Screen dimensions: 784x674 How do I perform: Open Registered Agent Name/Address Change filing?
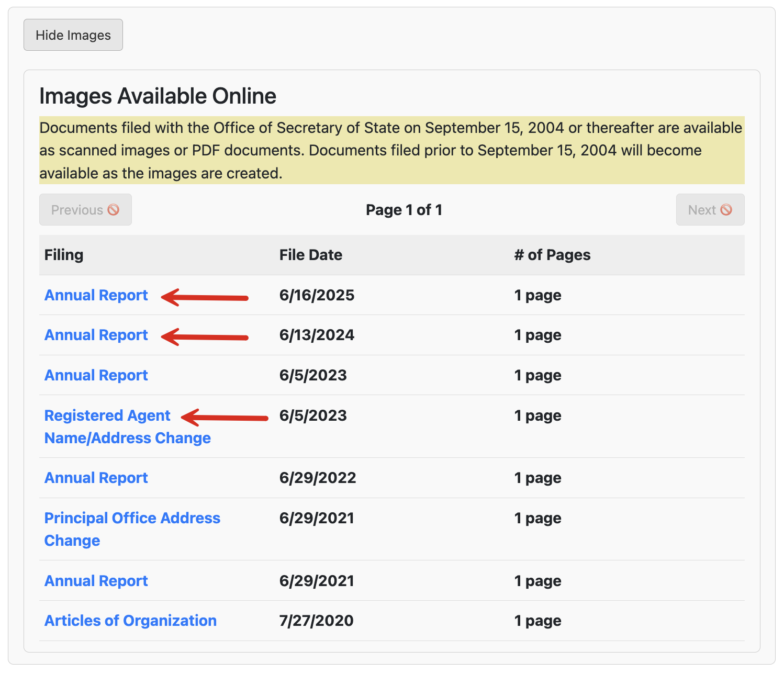coord(128,426)
